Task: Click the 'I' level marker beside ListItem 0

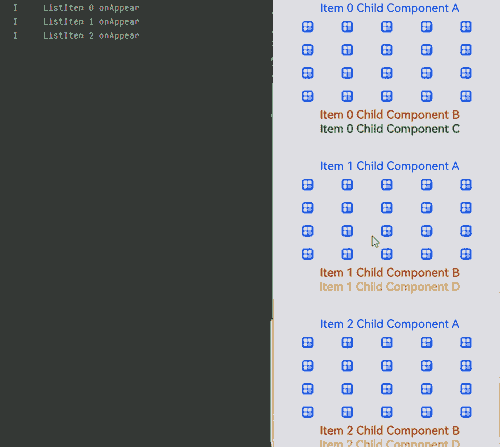Action: 15,8
